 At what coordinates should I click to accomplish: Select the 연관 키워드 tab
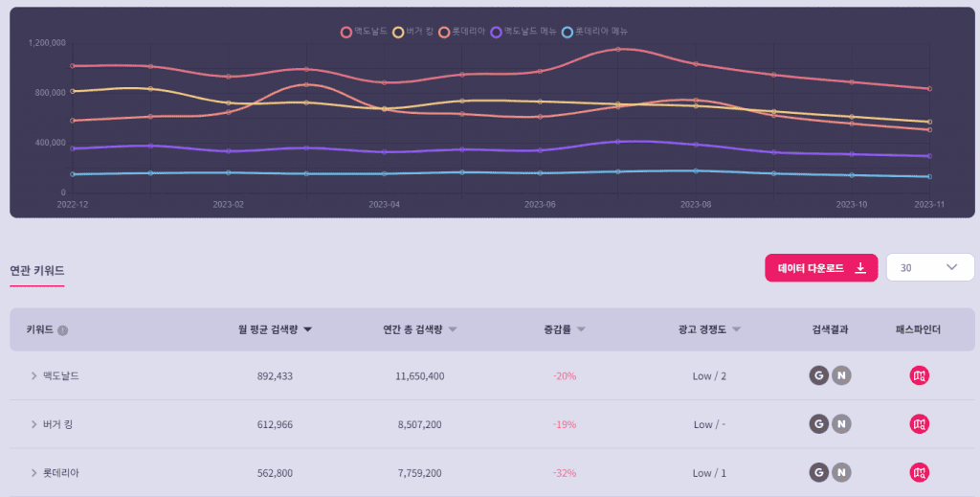pyautogui.click(x=37, y=271)
